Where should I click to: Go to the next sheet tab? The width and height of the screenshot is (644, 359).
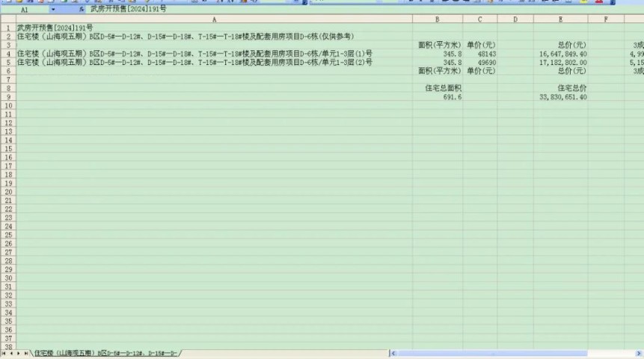[19, 353]
